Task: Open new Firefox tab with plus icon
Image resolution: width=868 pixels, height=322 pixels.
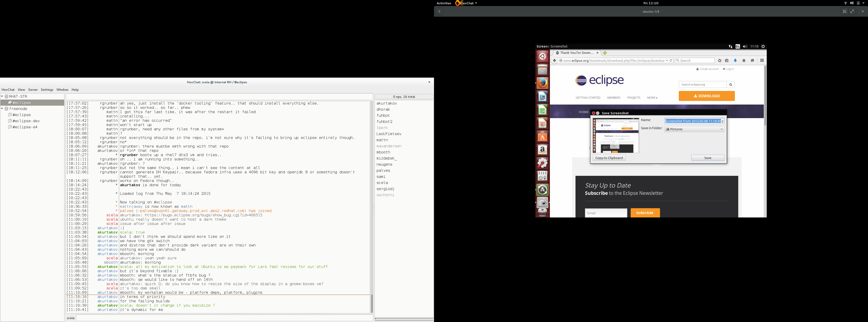Action: pos(605,53)
